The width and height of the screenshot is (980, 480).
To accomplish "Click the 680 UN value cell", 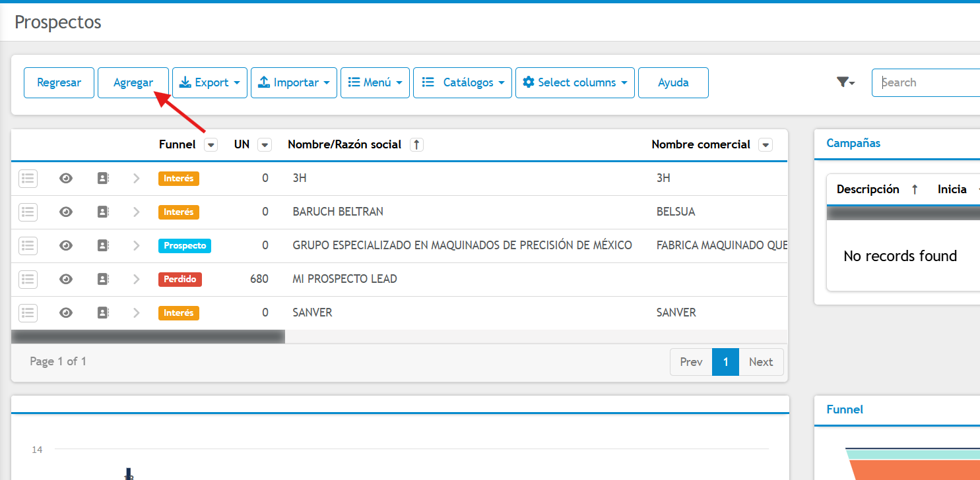I will (259, 279).
